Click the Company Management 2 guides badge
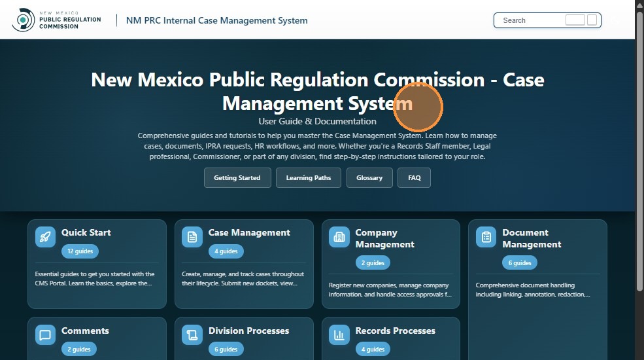The width and height of the screenshot is (644, 360). (x=373, y=262)
